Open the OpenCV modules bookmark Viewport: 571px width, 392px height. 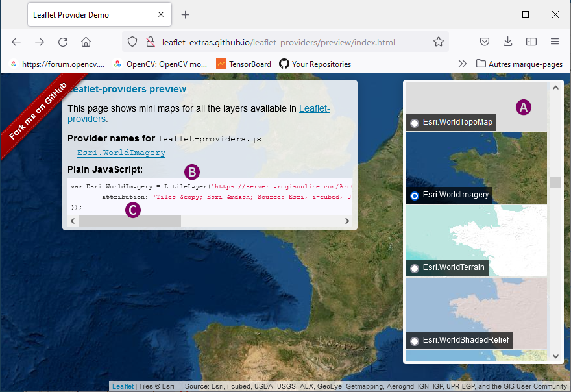[x=161, y=64]
